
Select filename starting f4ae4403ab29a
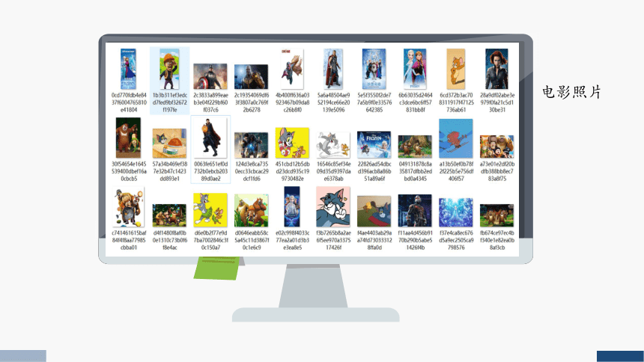[374, 240]
